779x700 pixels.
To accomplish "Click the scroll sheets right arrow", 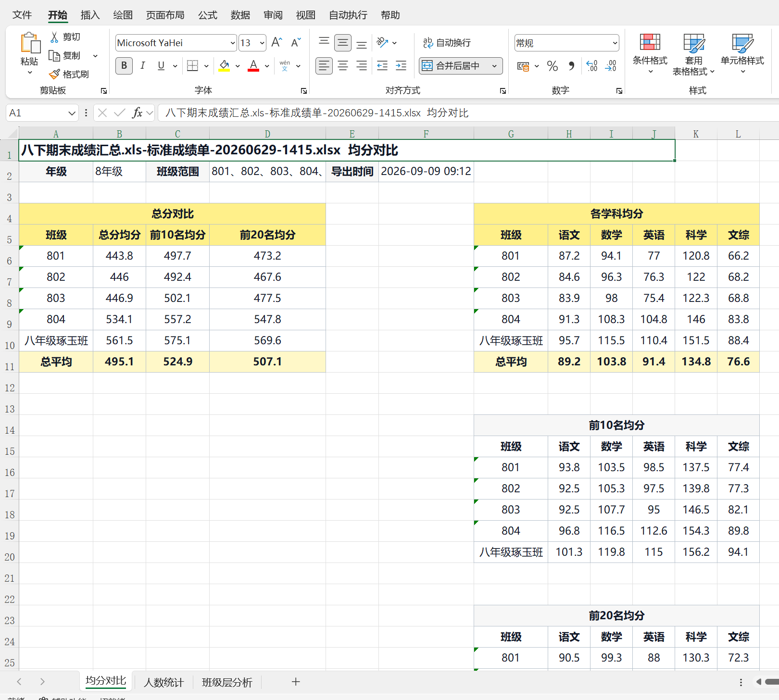I will click(x=42, y=682).
